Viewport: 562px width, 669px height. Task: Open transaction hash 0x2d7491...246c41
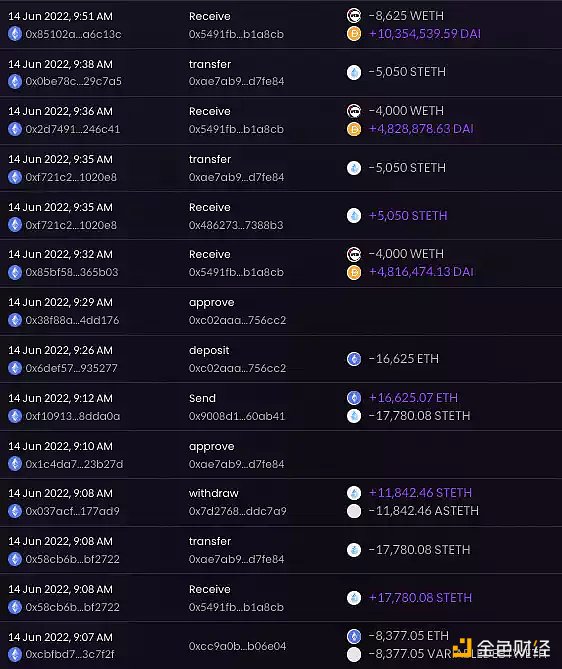[73, 129]
